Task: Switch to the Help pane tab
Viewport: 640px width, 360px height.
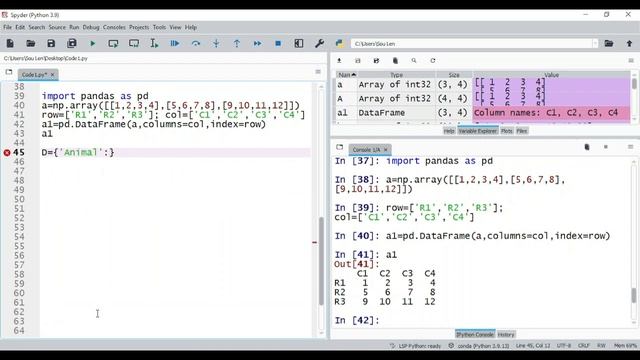Action: 449,131
